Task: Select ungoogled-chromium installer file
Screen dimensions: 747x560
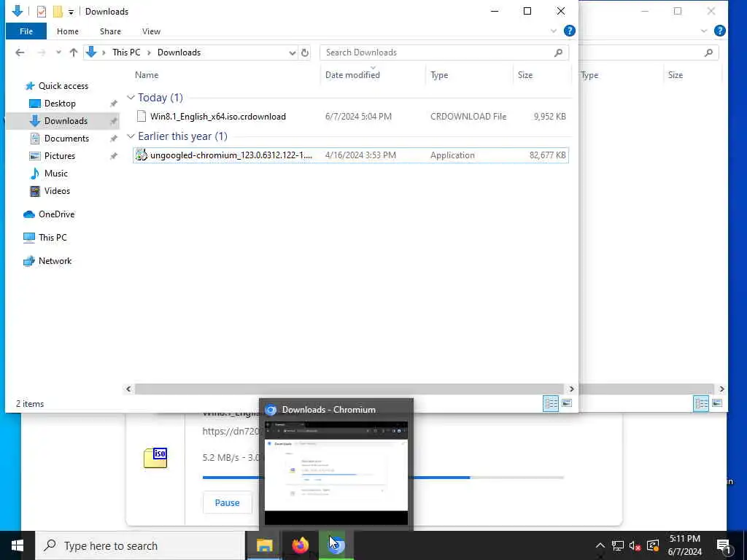Action: point(351,155)
